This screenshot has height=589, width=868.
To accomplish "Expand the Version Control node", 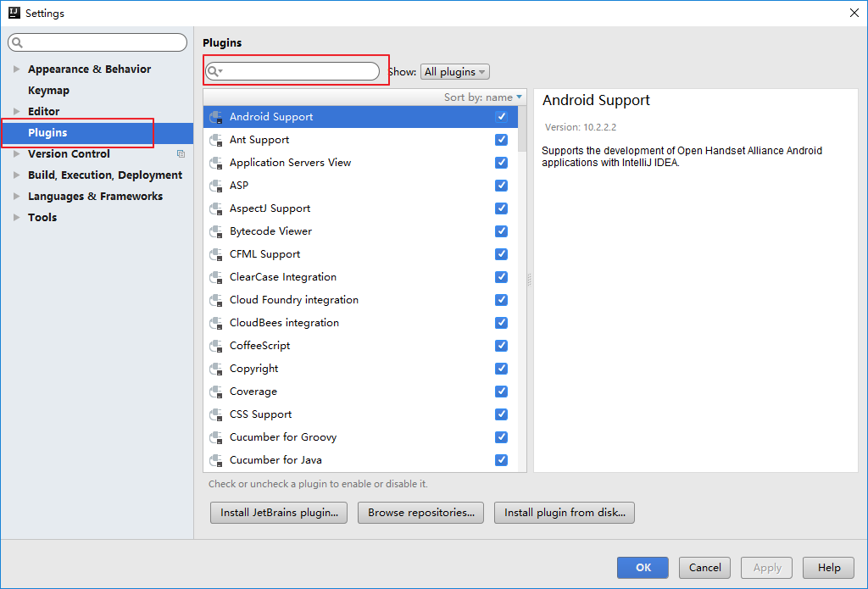I will tap(17, 154).
